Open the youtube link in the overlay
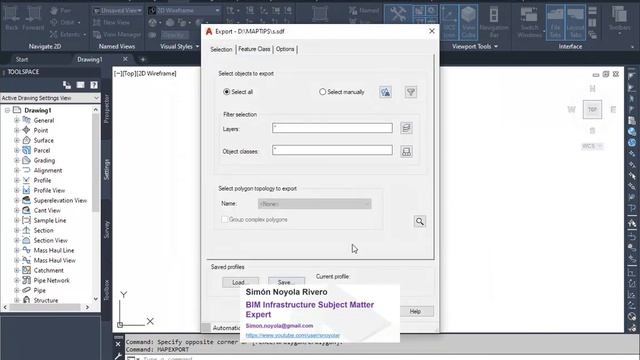 (x=293, y=335)
